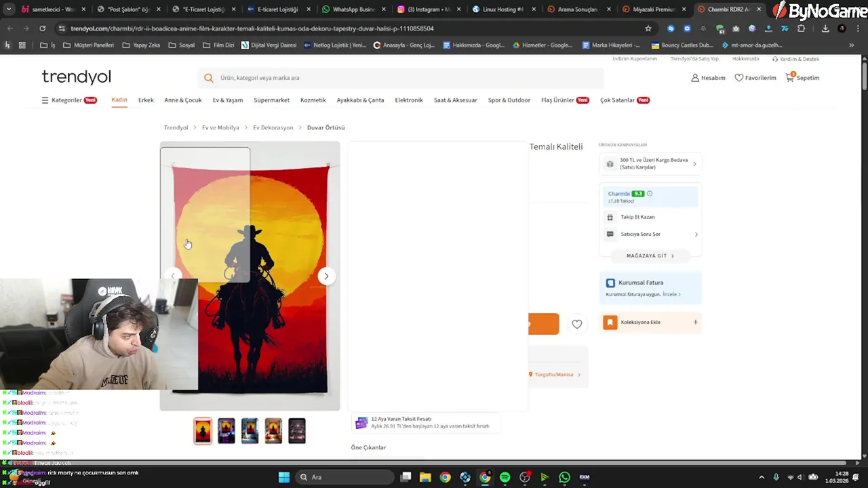868x488 pixels.
Task: Select the second product thumbnail
Action: point(226,431)
